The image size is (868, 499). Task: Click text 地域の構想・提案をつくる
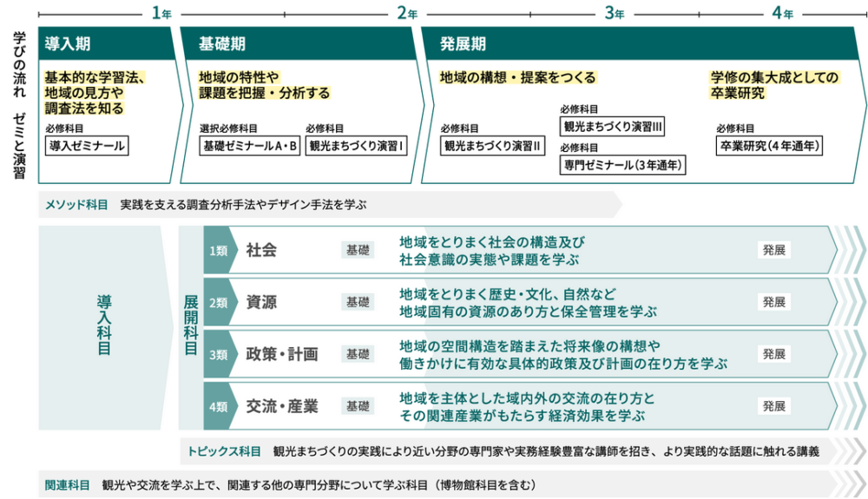point(517,77)
